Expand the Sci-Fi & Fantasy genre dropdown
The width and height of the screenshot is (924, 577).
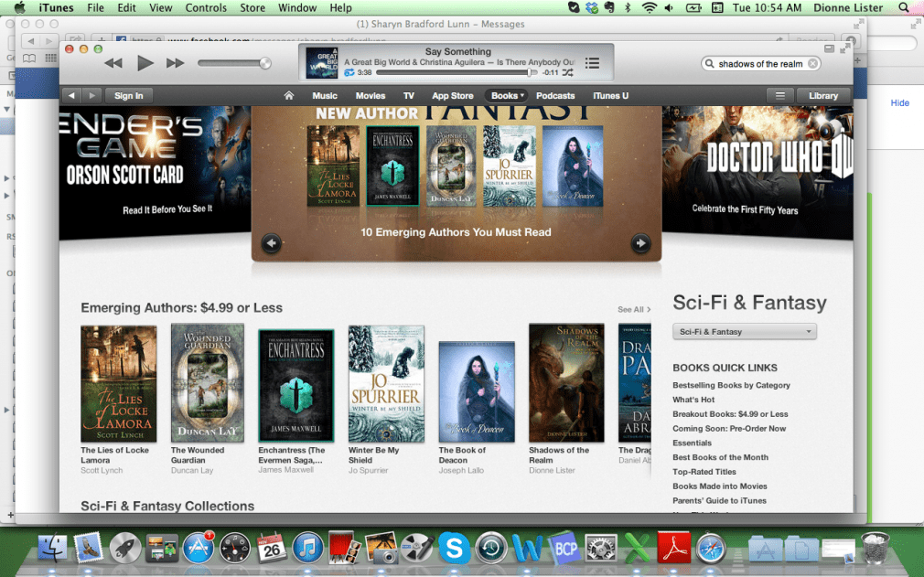click(x=745, y=332)
